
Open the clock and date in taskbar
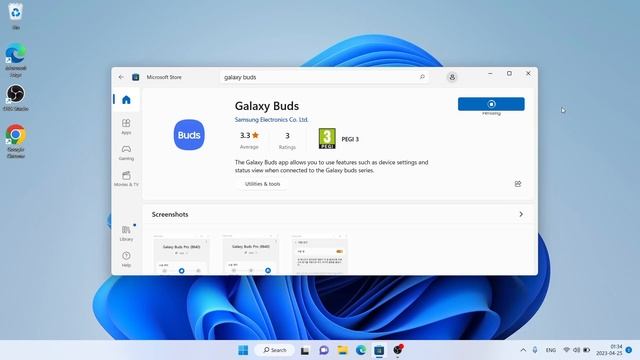[610, 350]
